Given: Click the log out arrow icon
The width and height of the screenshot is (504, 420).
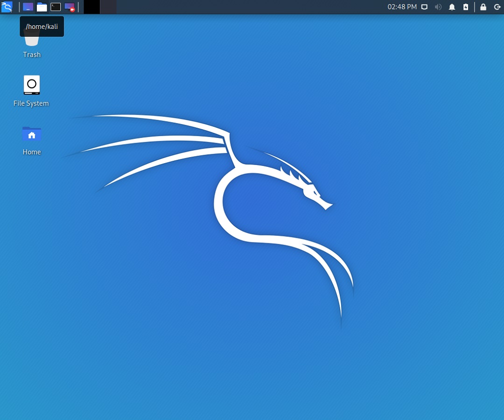Looking at the screenshot, I should click(497, 7).
